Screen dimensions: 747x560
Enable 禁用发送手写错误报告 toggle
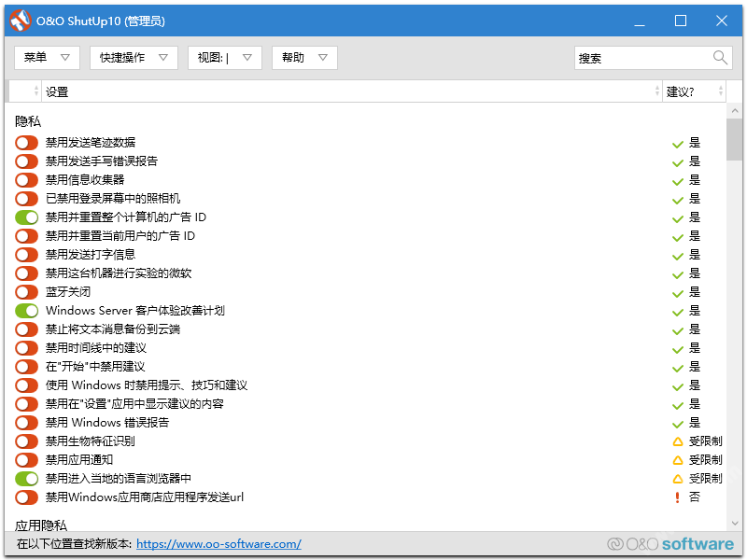click(x=26, y=161)
